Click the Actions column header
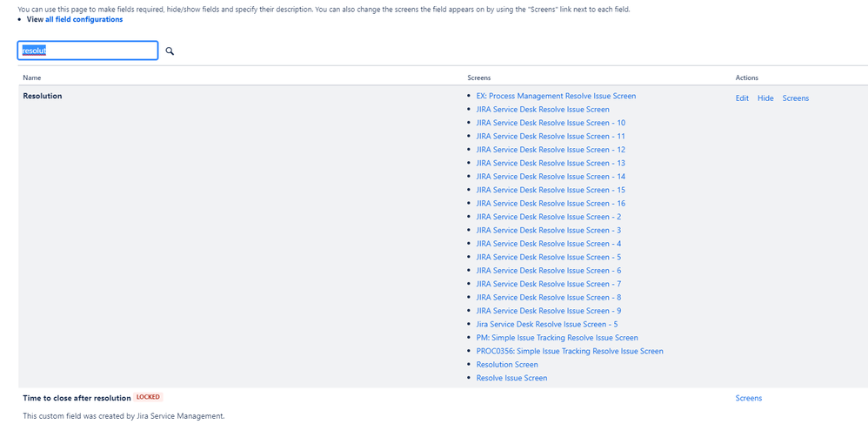 click(x=747, y=77)
